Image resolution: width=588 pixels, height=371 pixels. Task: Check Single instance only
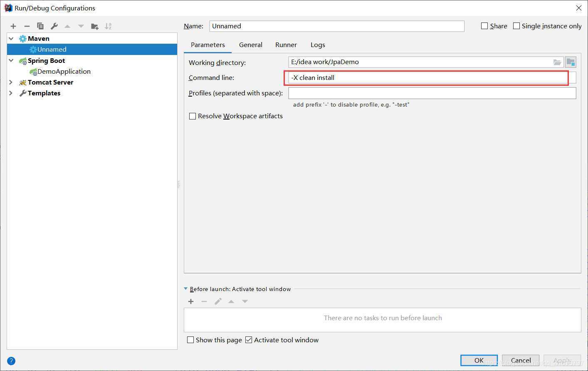click(516, 25)
